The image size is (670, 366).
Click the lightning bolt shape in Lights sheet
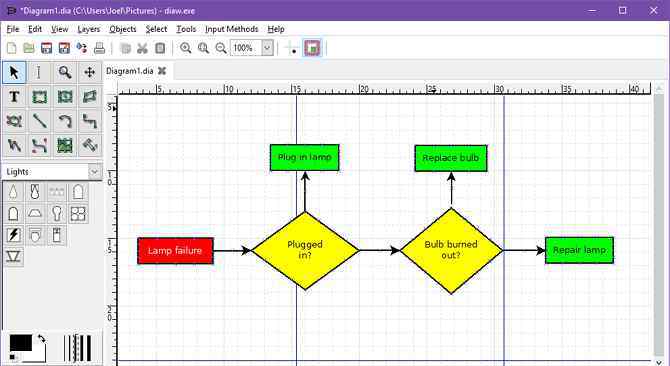(x=14, y=235)
